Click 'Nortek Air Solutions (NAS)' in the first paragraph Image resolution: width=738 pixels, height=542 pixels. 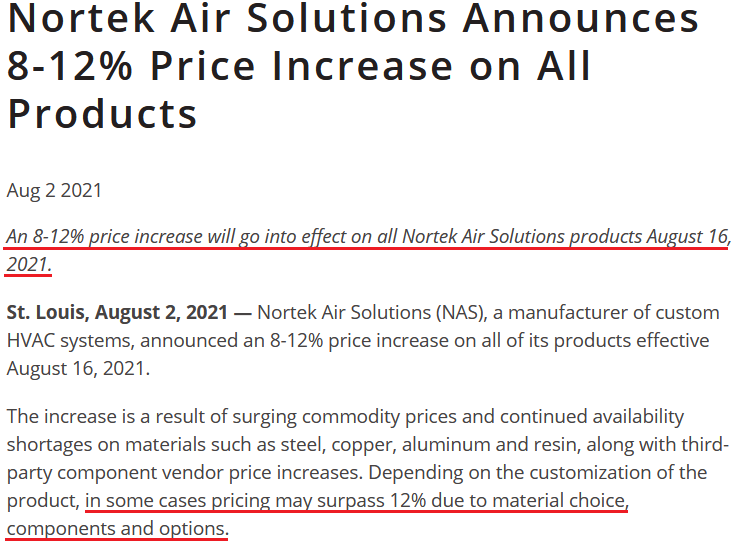point(372,312)
